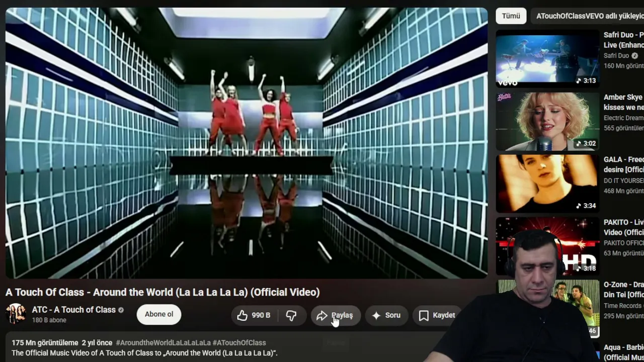
Task: Expand description starting "The Official Music Video"
Action: click(x=144, y=353)
